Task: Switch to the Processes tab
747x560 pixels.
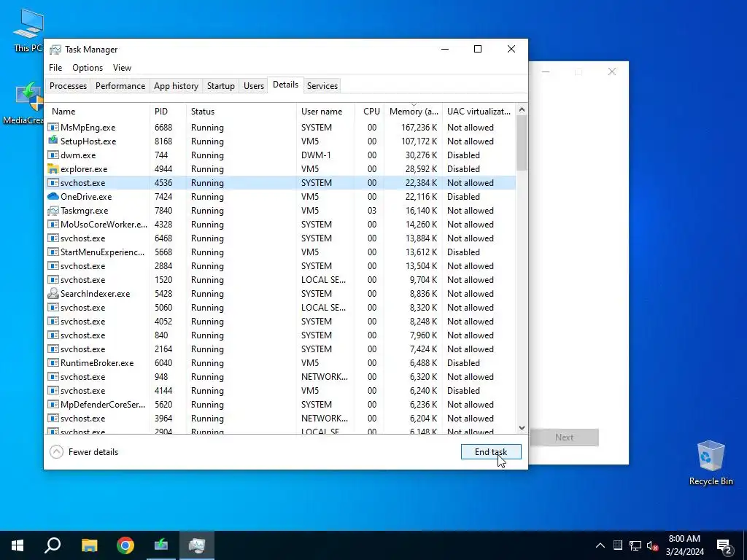Action: click(x=68, y=86)
